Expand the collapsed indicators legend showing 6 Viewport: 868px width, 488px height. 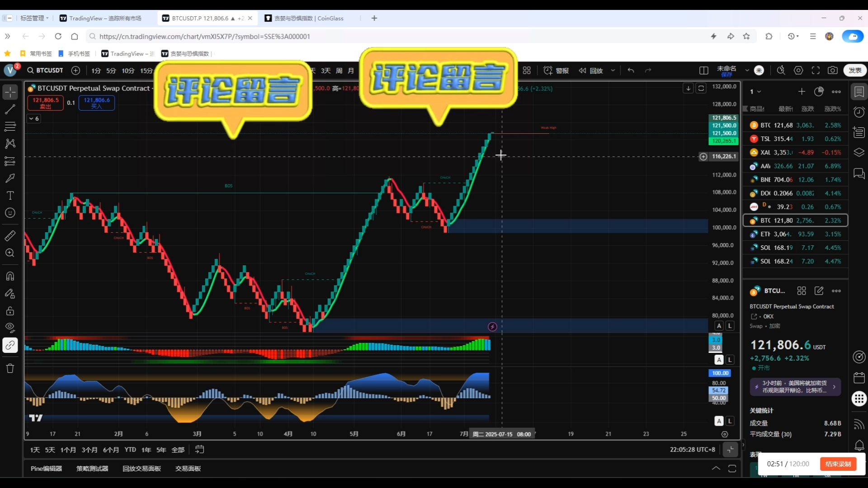click(34, 118)
